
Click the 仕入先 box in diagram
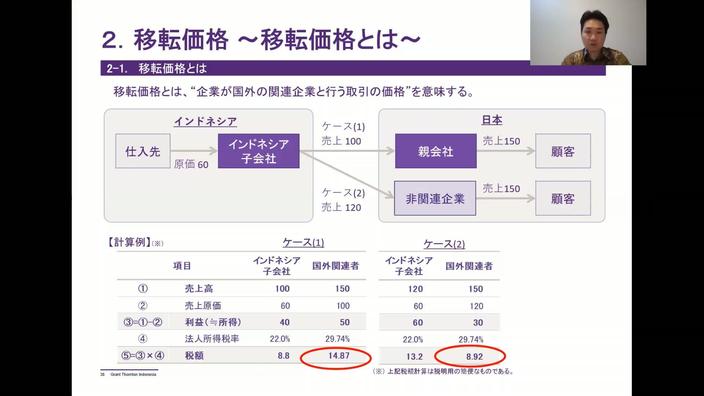tap(143, 151)
